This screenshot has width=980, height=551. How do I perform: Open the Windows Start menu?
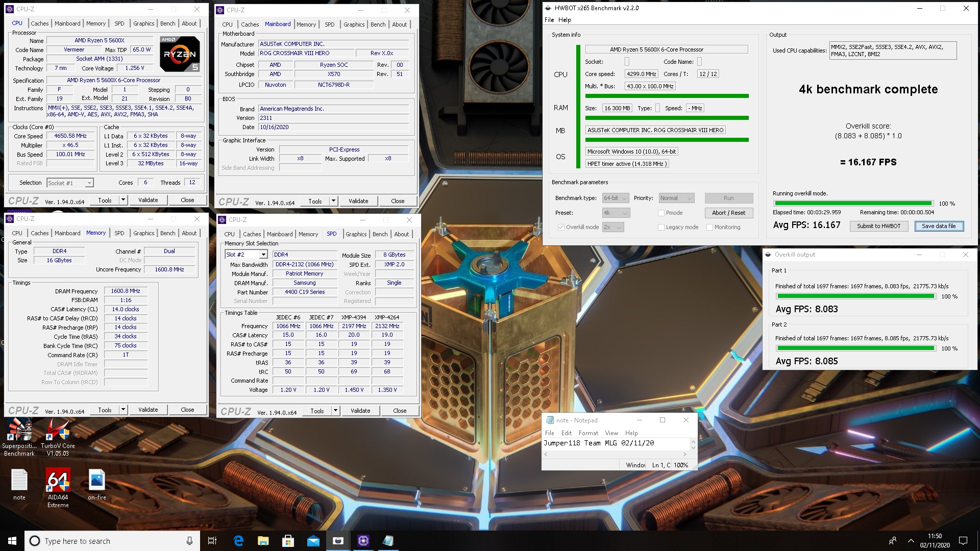(x=12, y=541)
